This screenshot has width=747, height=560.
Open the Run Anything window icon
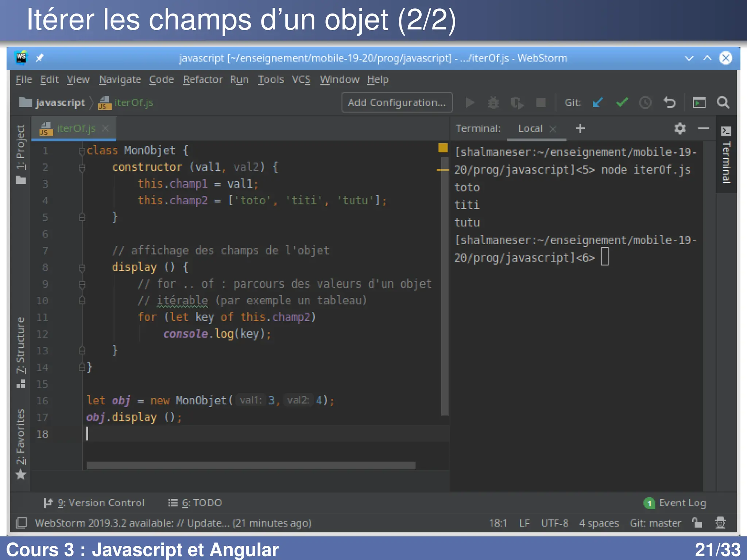(x=699, y=103)
